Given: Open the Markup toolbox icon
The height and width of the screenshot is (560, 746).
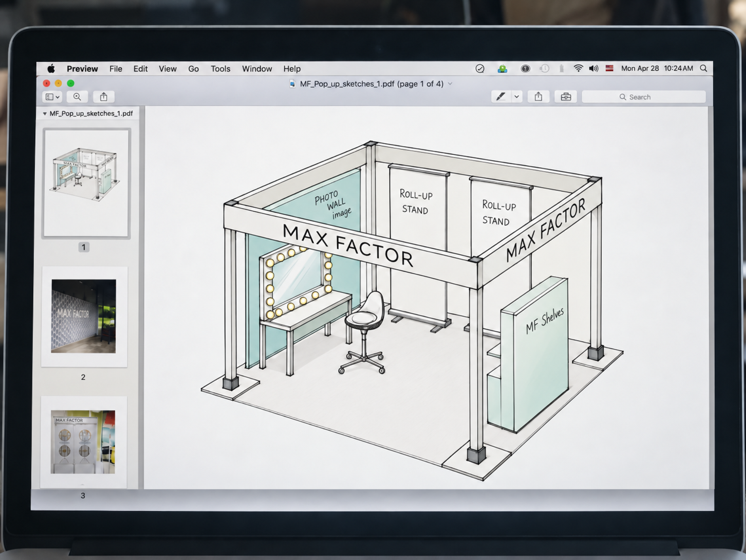Looking at the screenshot, I should coord(566,97).
